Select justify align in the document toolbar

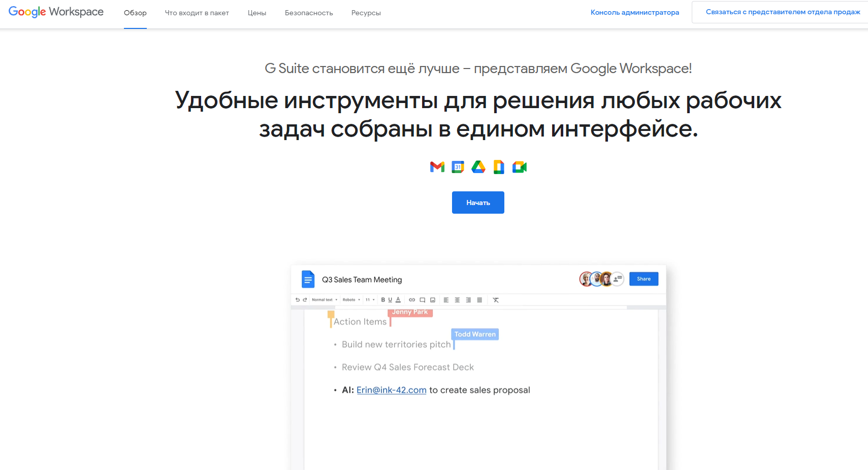[x=479, y=300]
